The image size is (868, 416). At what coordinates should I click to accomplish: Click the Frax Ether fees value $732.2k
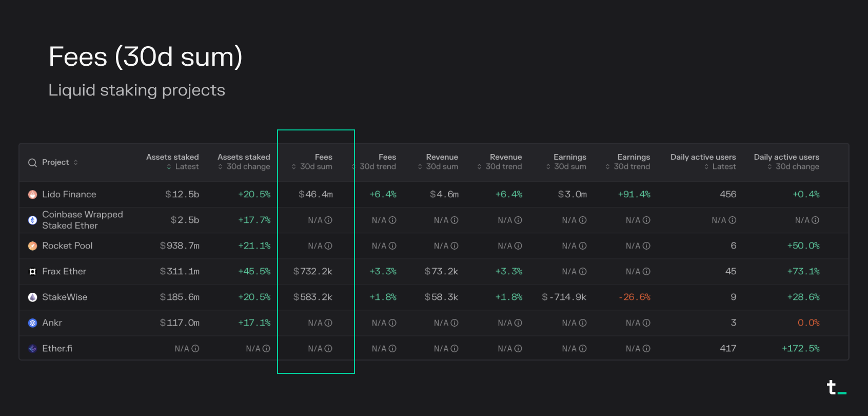point(313,272)
